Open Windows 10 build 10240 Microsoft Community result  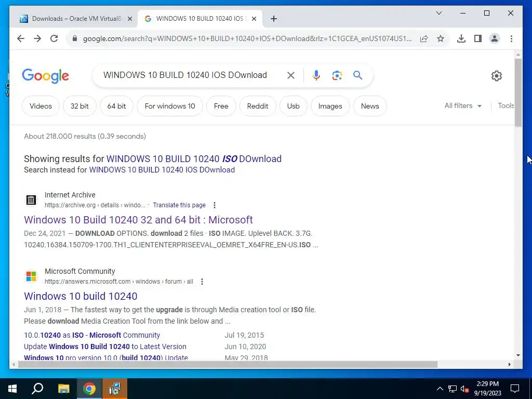point(81,296)
